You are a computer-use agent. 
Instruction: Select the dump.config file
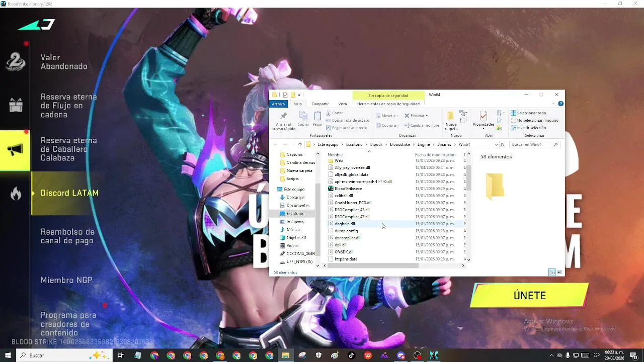click(346, 231)
